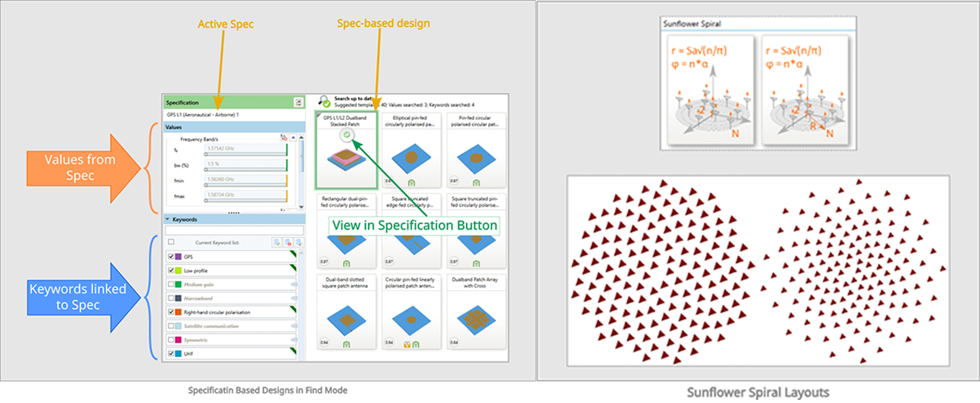Collapse the Keywords section triangle
This screenshot has height=403, width=980.
(167, 219)
